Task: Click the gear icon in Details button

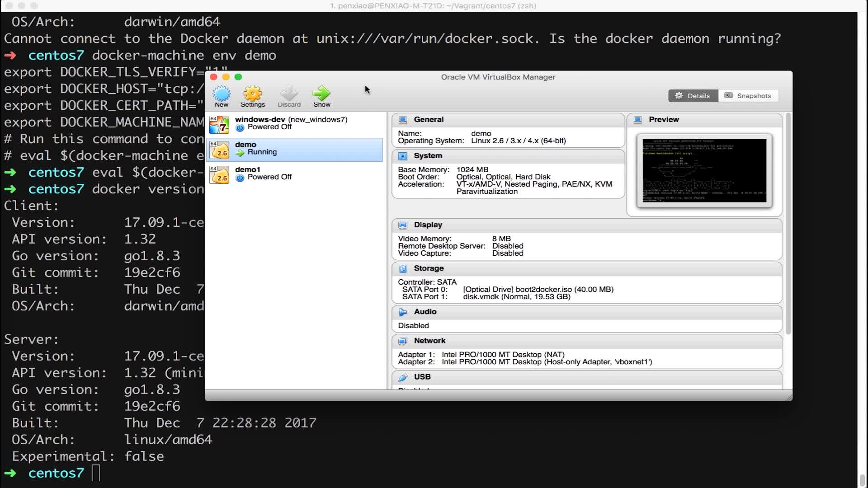Action: 679,96
